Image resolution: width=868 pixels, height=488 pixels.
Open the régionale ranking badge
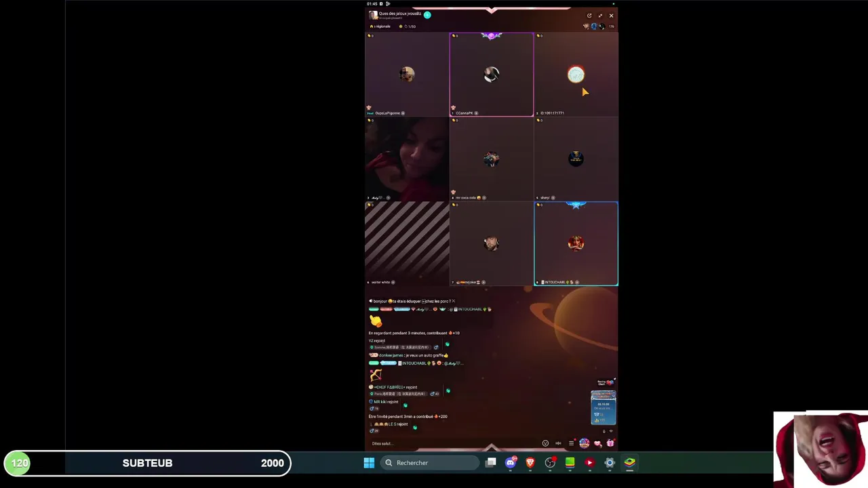point(380,26)
